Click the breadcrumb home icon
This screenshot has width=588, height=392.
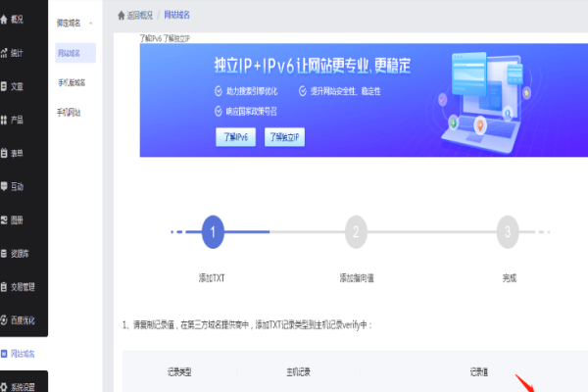tap(122, 16)
